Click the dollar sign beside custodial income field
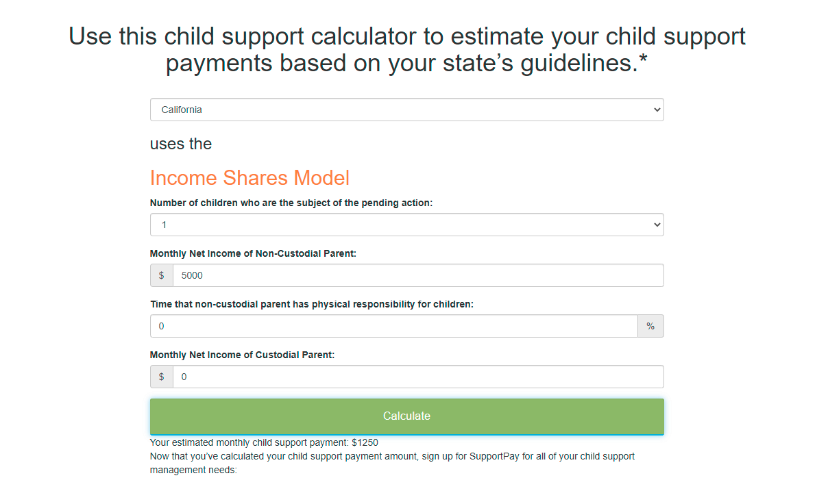Image resolution: width=828 pixels, height=504 pixels. click(x=162, y=377)
